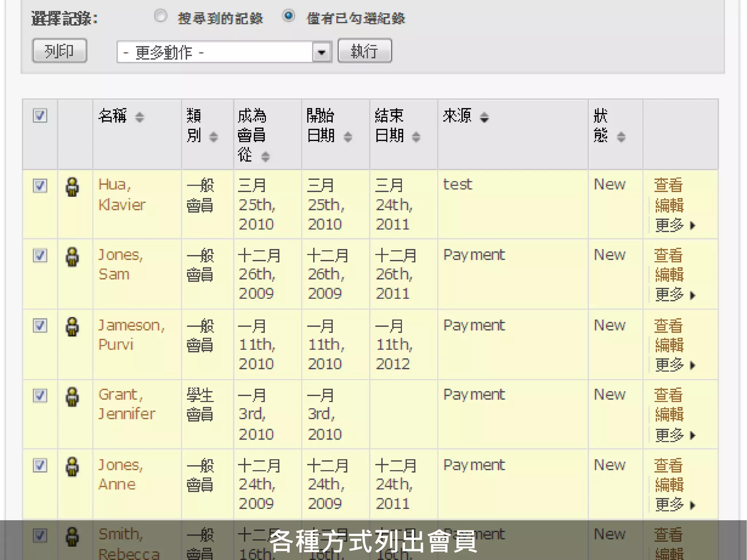Click the contact icon for Hua, Klavier
The width and height of the screenshot is (747, 560).
pyautogui.click(x=72, y=187)
